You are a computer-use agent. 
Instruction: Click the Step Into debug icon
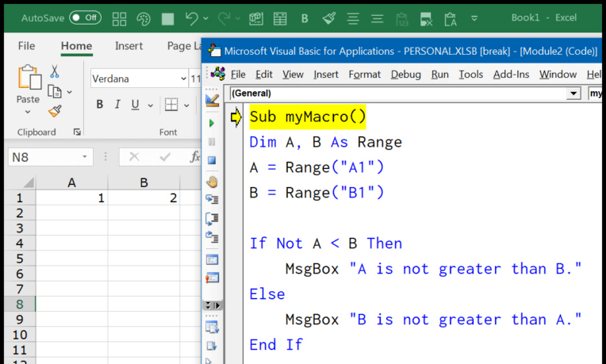click(212, 199)
